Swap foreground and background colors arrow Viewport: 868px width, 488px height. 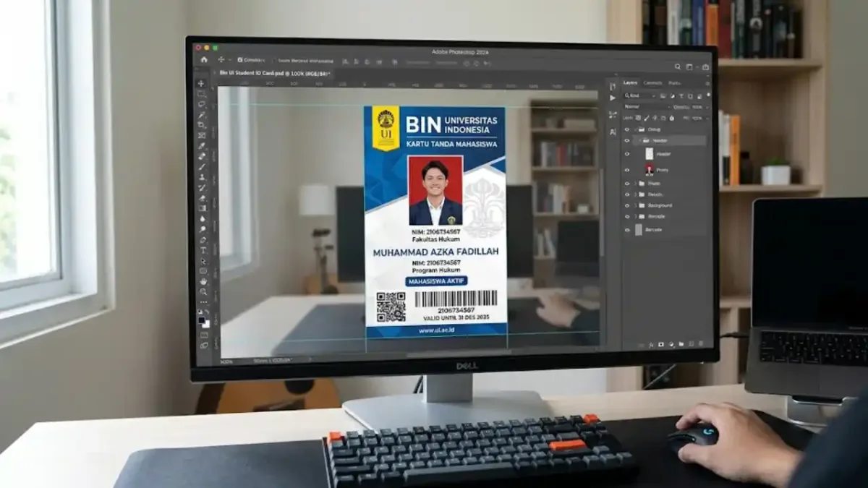[207, 311]
